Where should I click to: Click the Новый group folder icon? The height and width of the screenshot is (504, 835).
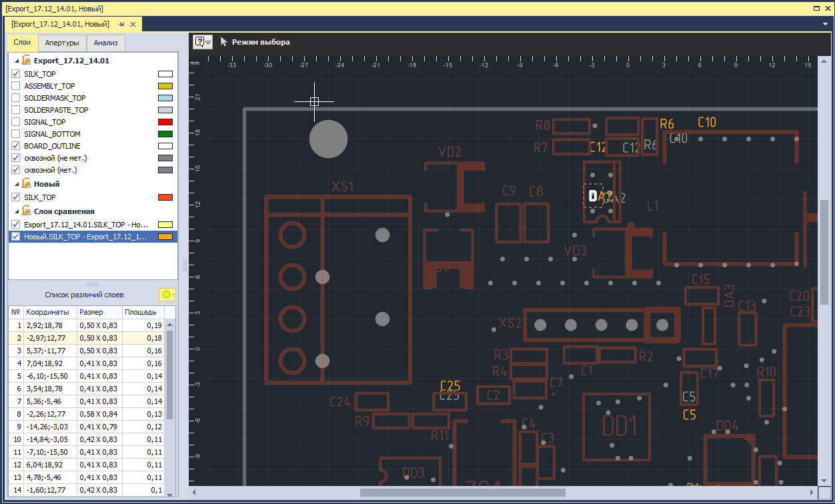click(27, 183)
